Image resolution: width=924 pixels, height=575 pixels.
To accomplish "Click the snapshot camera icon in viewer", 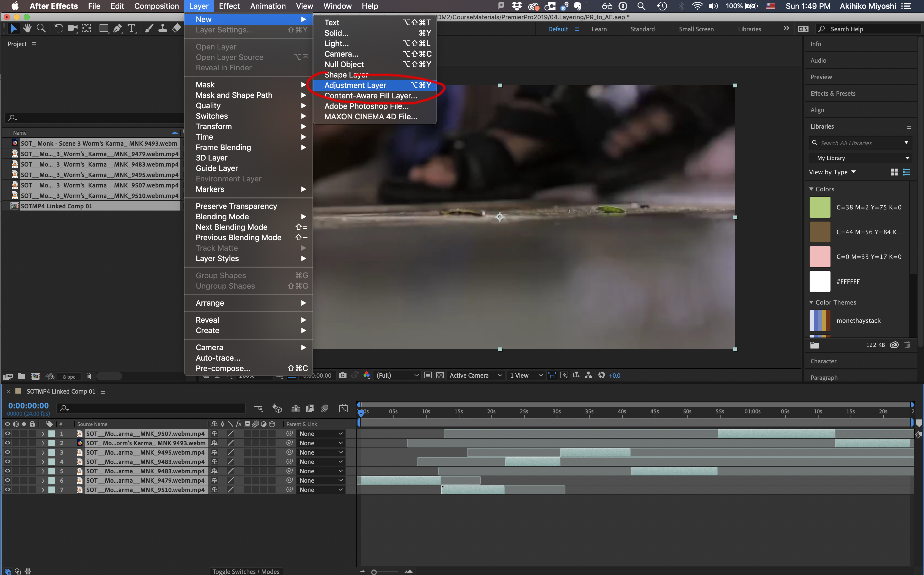I will (x=342, y=375).
